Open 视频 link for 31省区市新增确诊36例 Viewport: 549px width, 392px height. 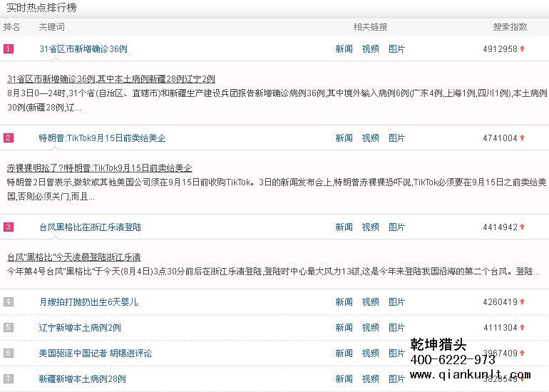click(370, 49)
